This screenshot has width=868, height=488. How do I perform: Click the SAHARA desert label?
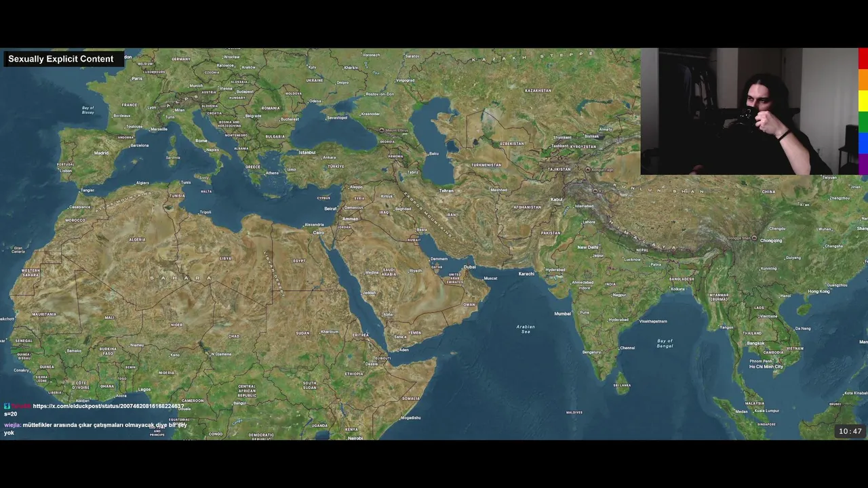pyautogui.click(x=180, y=278)
